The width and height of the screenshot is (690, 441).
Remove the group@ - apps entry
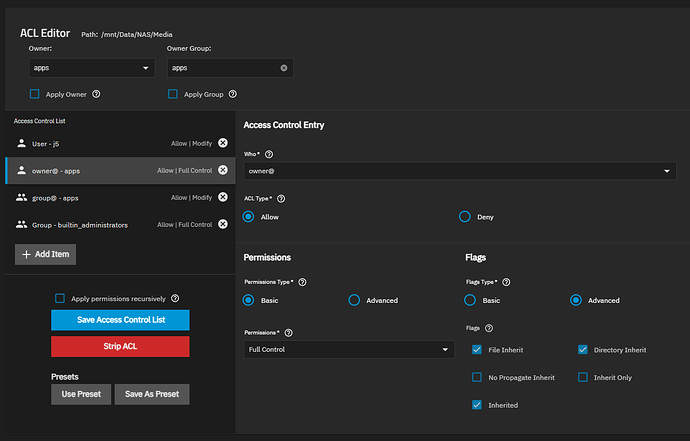tap(223, 197)
